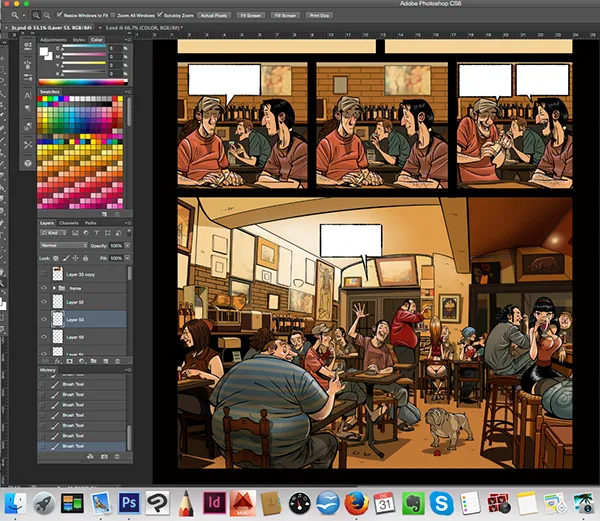Pick a color from the spectrum ramp
Viewport: 600px width, 521px height.
point(83,82)
